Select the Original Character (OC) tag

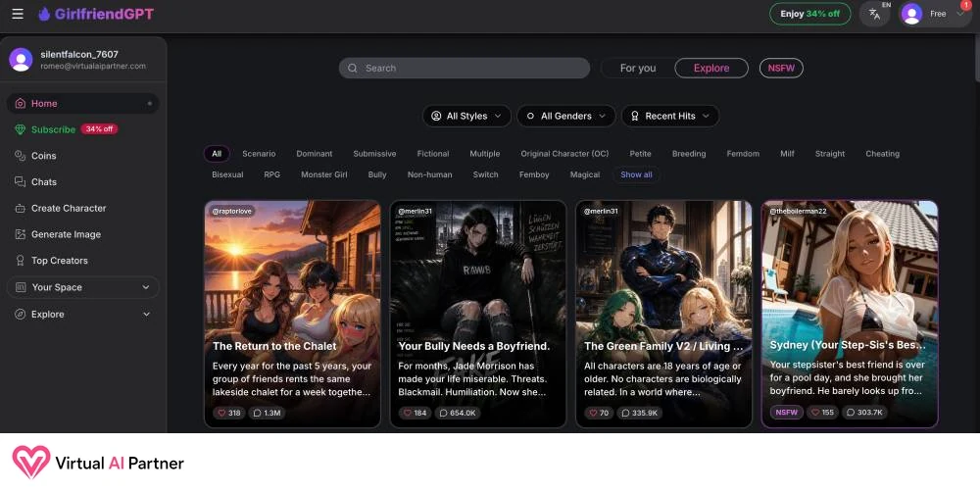(x=564, y=154)
